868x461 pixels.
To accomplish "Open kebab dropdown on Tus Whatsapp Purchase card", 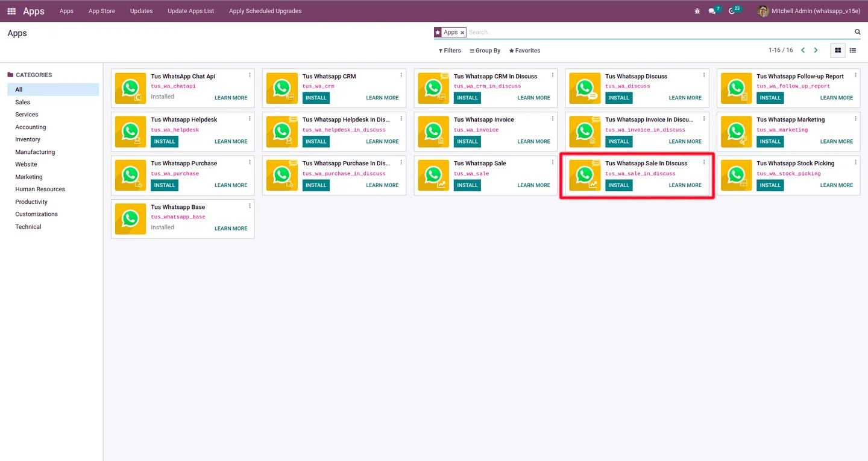I will coord(250,162).
